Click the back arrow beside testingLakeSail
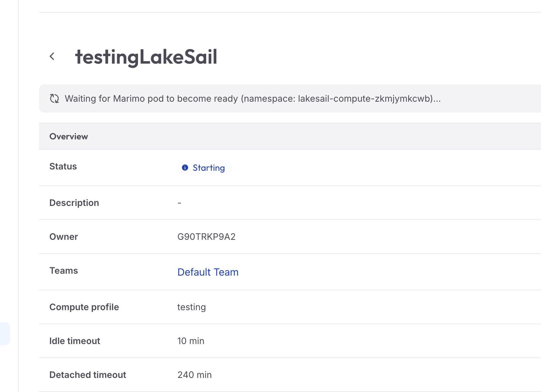This screenshot has width=541, height=392. click(52, 57)
